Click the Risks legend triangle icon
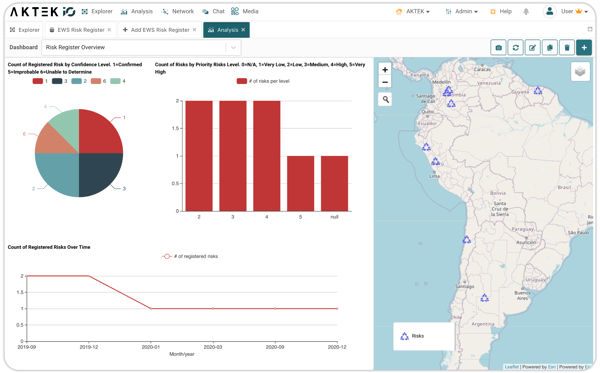Screen dimensions: 600x373 404,336
